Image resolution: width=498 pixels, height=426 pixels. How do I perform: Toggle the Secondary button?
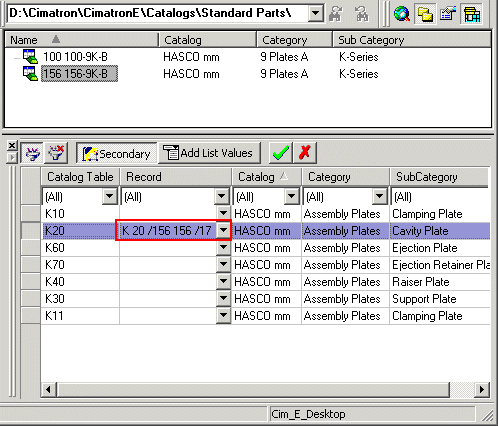click(116, 153)
